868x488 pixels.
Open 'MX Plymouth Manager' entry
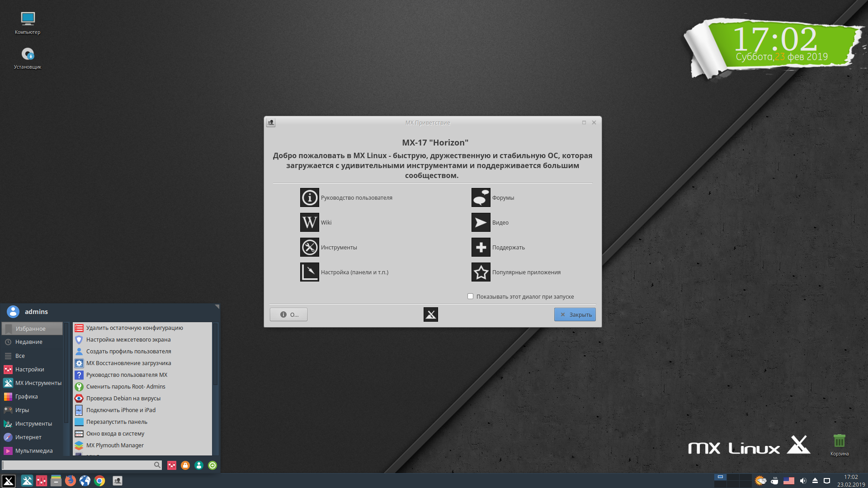point(114,445)
